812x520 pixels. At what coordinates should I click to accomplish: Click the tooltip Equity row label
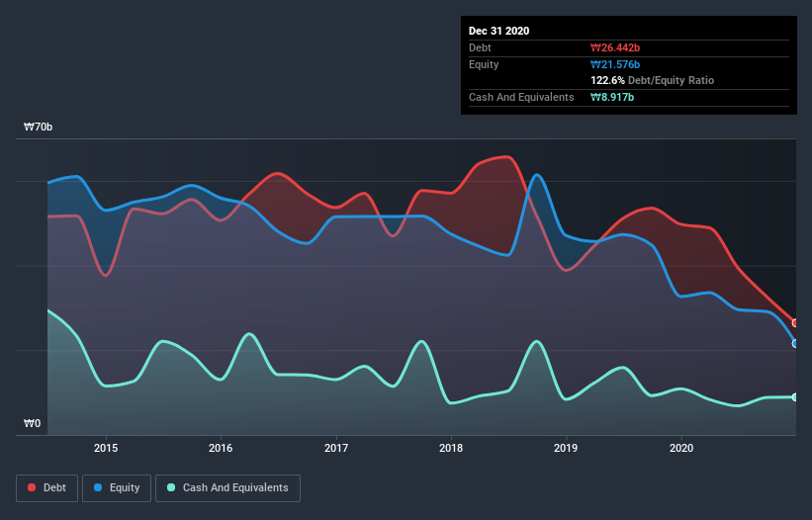pos(484,64)
